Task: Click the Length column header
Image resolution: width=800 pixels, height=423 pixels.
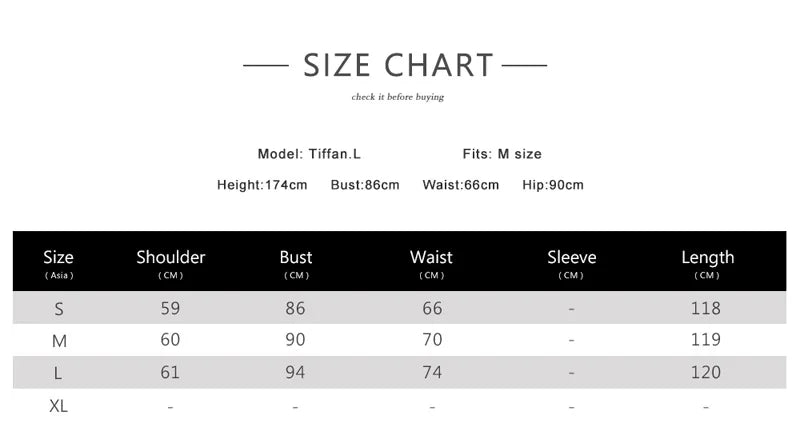Action: pyautogui.click(x=708, y=263)
